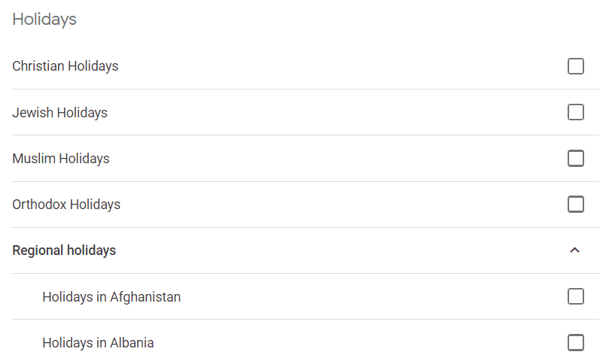Click the word Orthodox in the list
Viewport: 609px width, 364px height.
pyautogui.click(x=39, y=205)
